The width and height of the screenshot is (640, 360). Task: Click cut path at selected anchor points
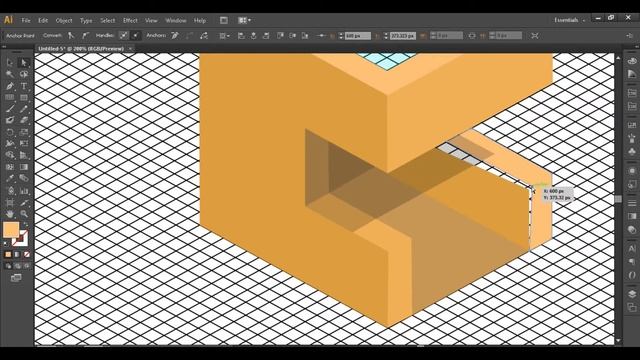(204, 36)
